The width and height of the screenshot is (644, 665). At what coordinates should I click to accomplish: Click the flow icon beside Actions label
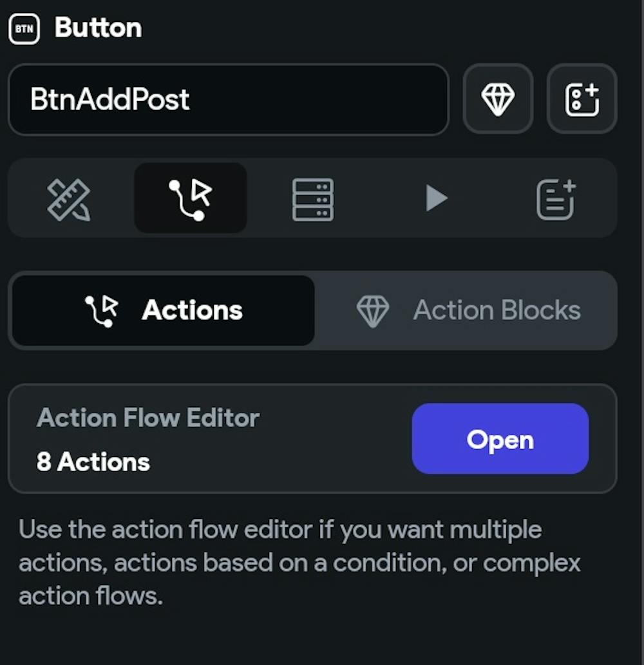coord(102,311)
